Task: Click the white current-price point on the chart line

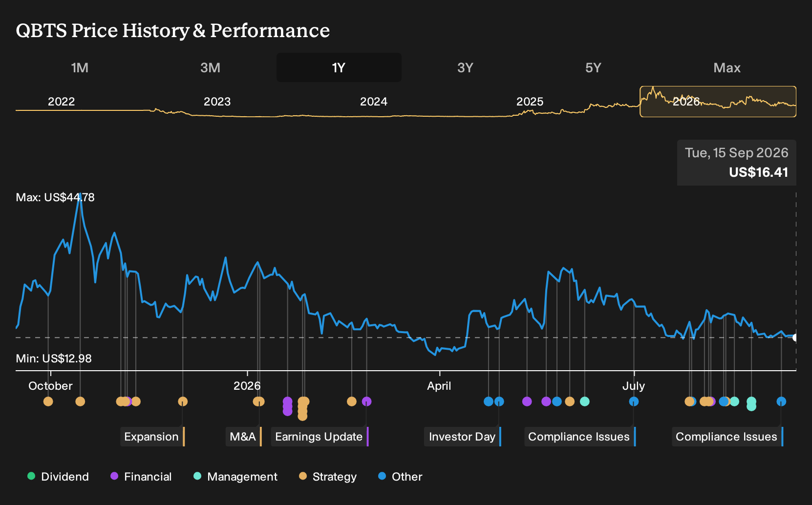Action: [795, 337]
